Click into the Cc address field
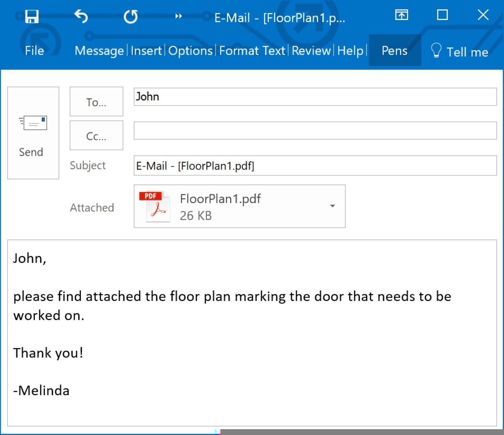The height and width of the screenshot is (435, 504). click(x=315, y=130)
